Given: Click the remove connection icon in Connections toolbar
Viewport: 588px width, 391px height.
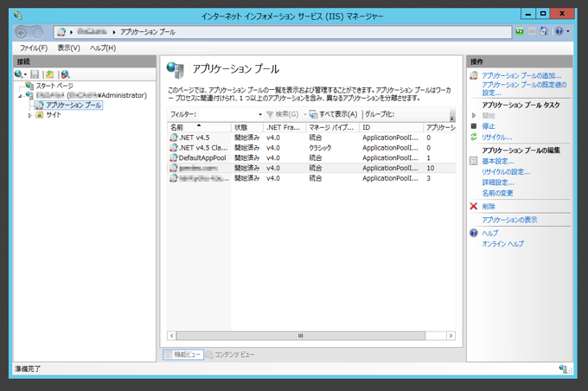Looking at the screenshot, I should pyautogui.click(x=65, y=74).
